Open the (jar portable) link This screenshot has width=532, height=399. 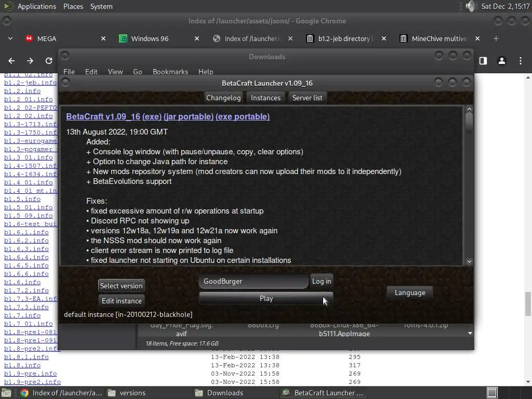pos(189,116)
